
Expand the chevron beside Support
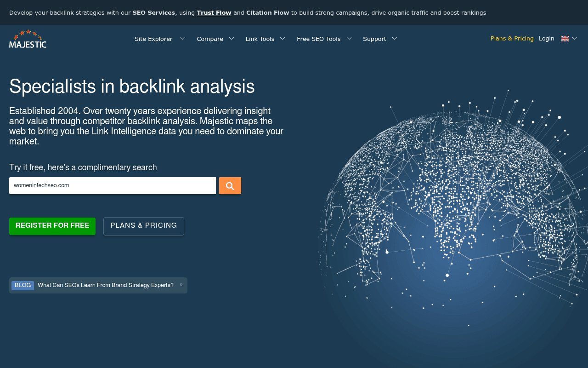tap(395, 39)
